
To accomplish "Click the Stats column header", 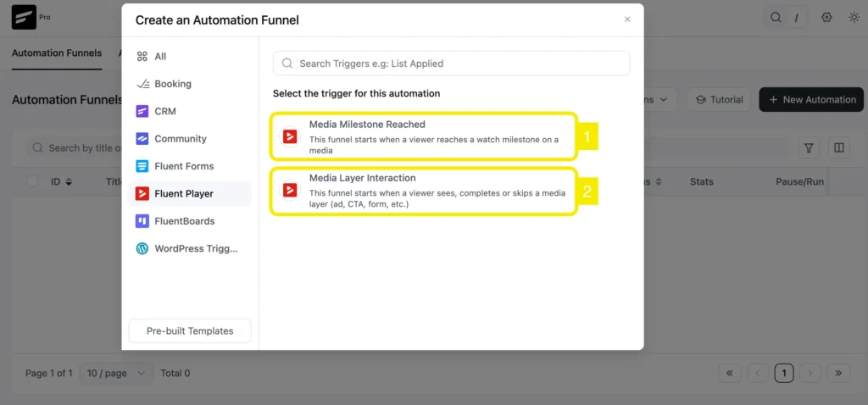I will click(701, 181).
